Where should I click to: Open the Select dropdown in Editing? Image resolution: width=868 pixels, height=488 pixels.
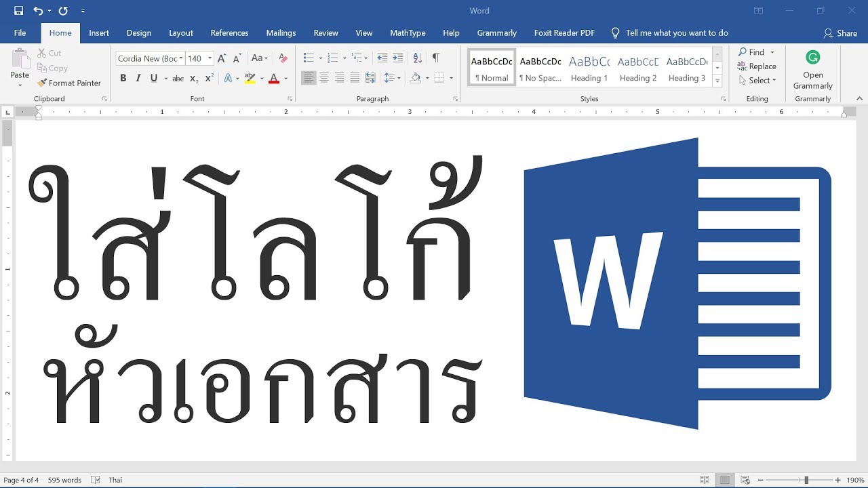pyautogui.click(x=757, y=80)
